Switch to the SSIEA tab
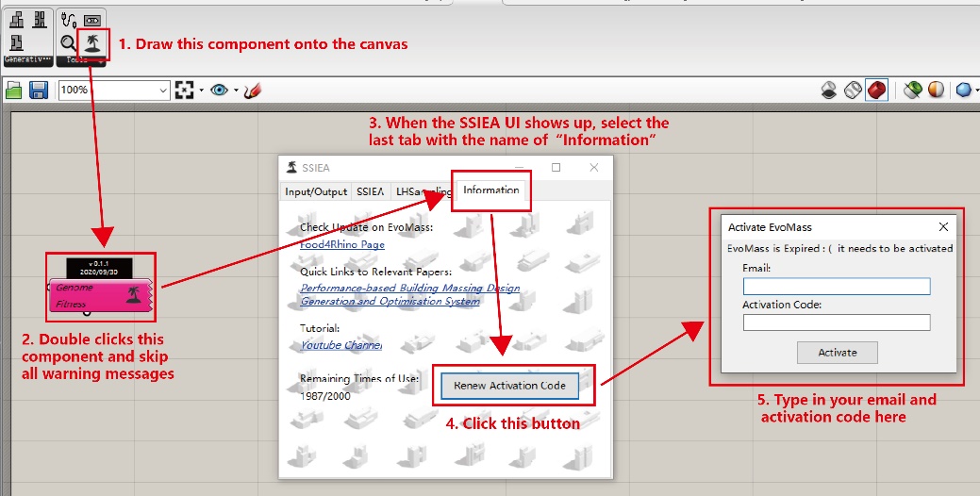Screen dimensions: 980x496 pos(371,191)
